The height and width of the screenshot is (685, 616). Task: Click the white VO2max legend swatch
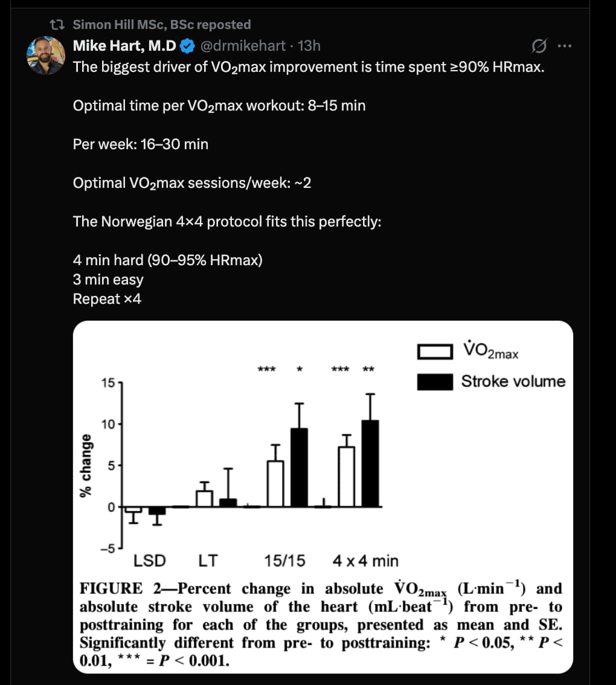pos(435,351)
